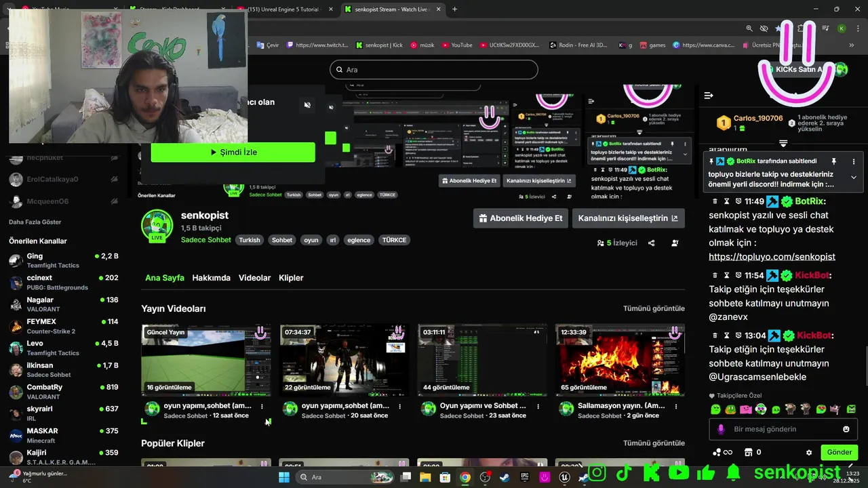Click the Turkish tag under senkopist

point(250,240)
